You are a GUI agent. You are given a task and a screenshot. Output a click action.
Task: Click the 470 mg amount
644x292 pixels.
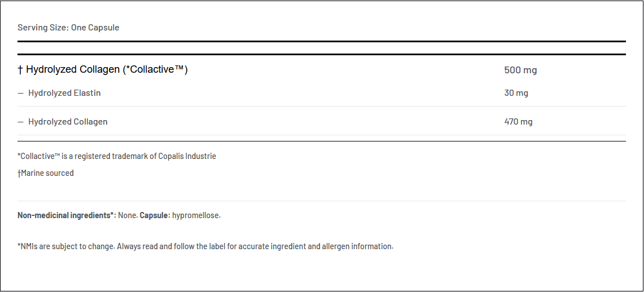coord(518,122)
